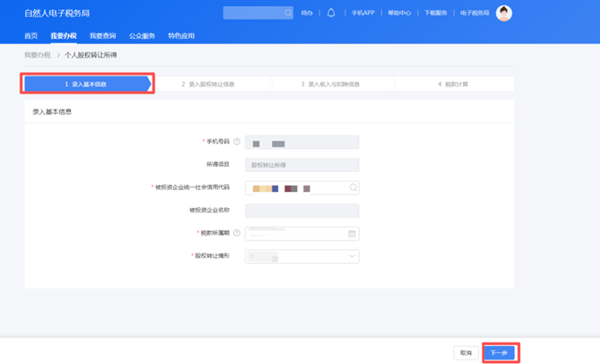This screenshot has height=364, width=600.
Task: Click help icon beside 税款所属期
Action: coord(237,233)
